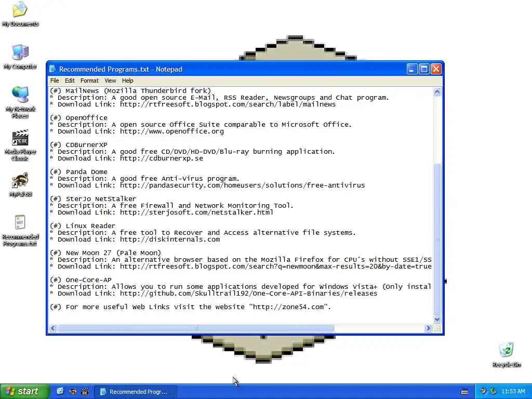Screen dimensions: 532x399
Task: Click the pandasecurity.com free-antivirus link text
Action: coord(242,185)
